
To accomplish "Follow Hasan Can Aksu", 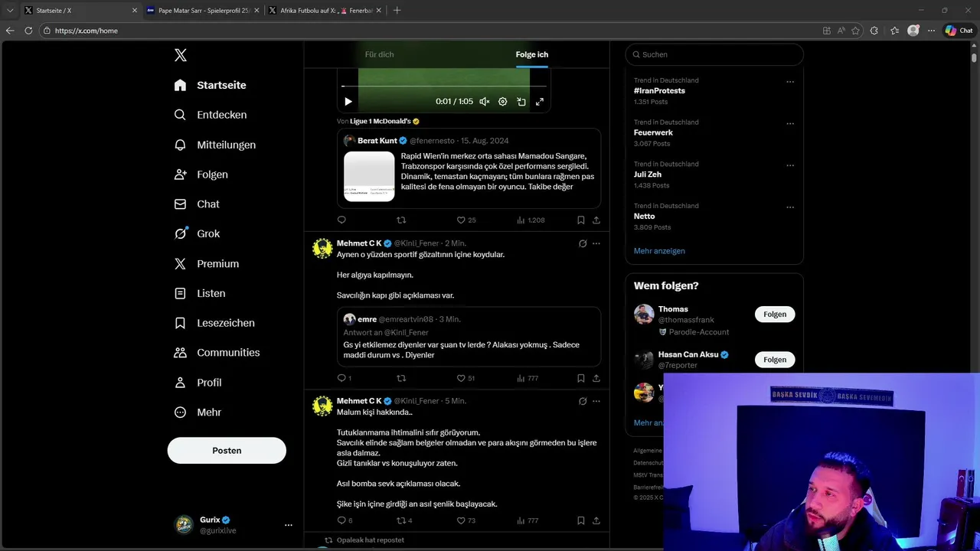I will (775, 360).
